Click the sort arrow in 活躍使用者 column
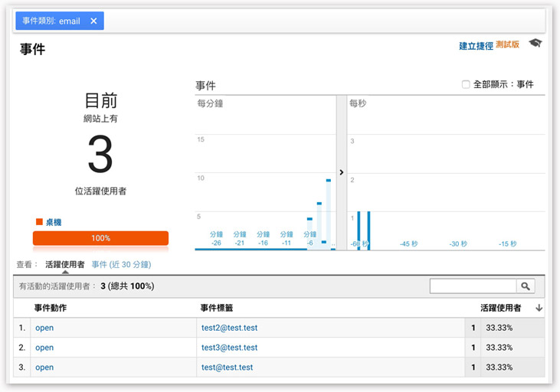This screenshot has width=560, height=392. [539, 308]
